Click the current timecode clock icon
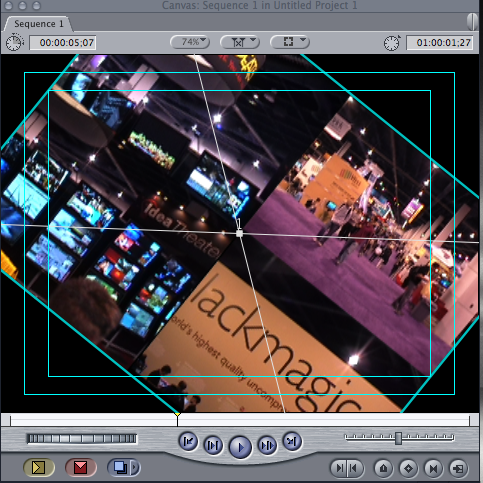This screenshot has width=483, height=483. pyautogui.click(x=392, y=43)
